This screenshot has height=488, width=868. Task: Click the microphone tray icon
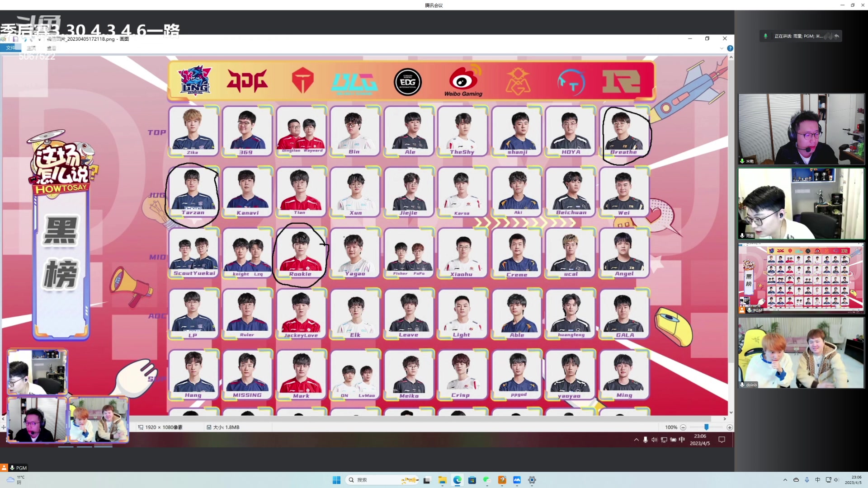point(807,480)
